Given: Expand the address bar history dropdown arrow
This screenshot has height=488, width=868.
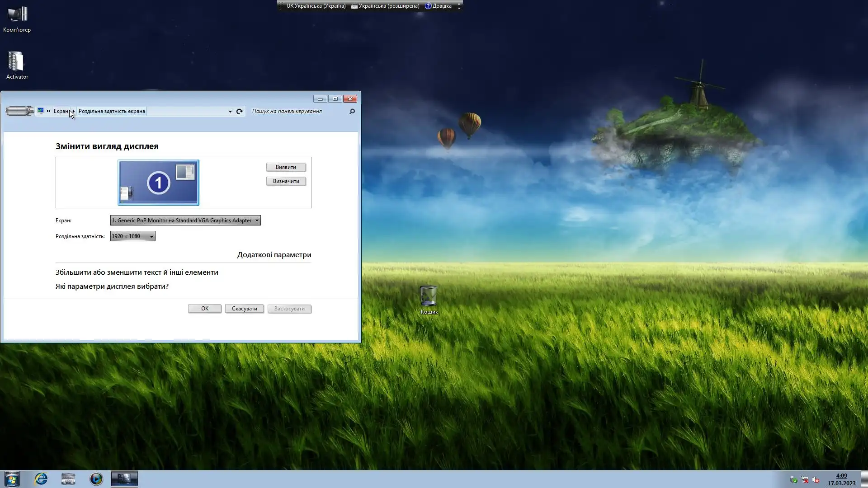Looking at the screenshot, I should coord(230,111).
